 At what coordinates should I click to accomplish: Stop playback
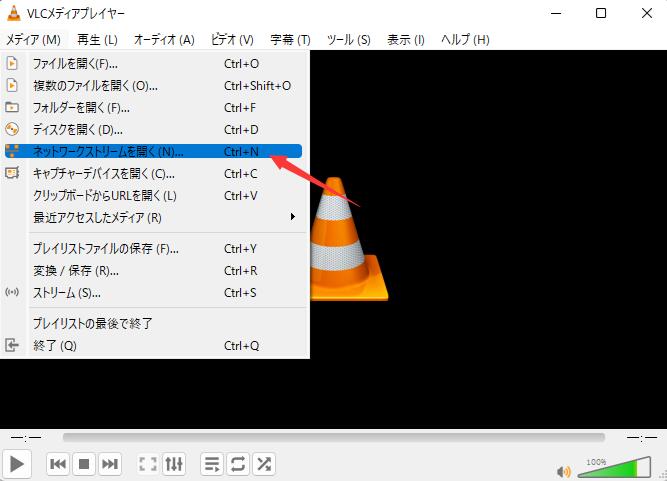(84, 464)
